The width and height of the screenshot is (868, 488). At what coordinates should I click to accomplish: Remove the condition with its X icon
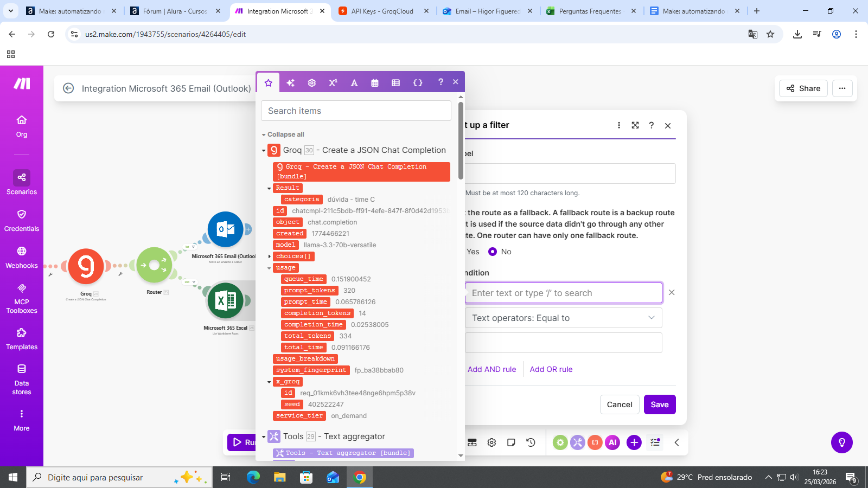[672, 292]
